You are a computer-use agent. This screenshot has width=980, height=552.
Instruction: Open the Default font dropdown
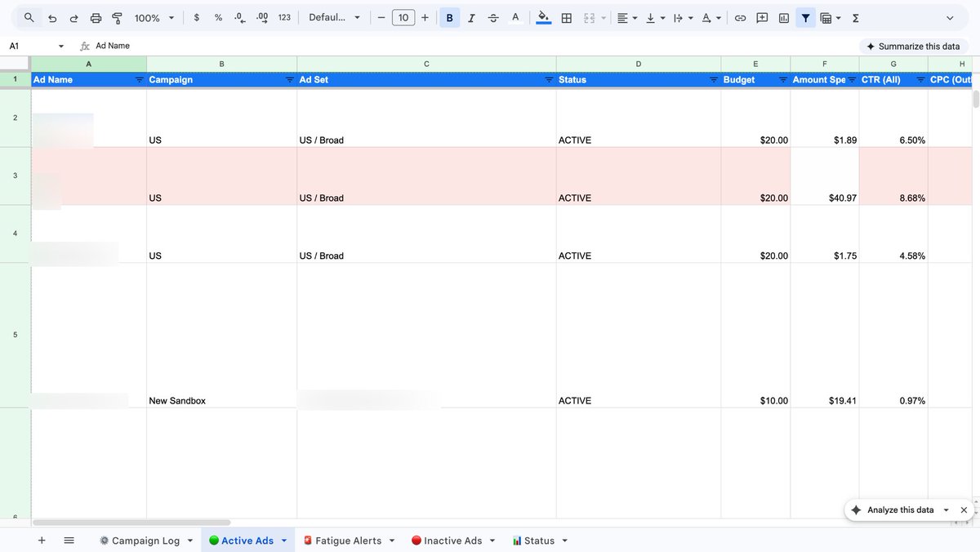[334, 17]
